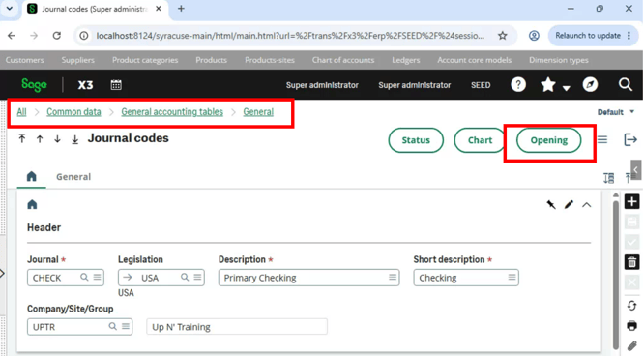
Task: Open the calendar icon in header
Action: coord(116,85)
